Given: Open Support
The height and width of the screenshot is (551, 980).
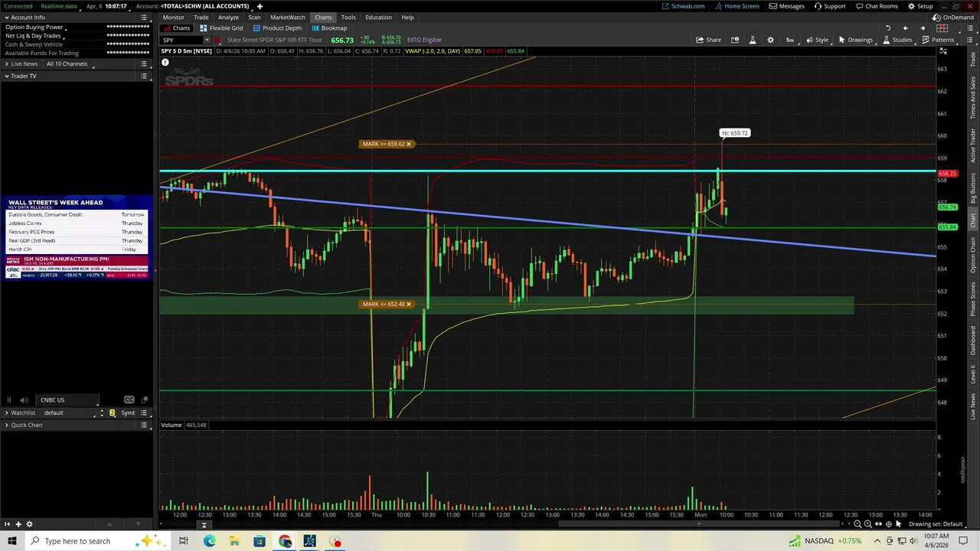Looking at the screenshot, I should pos(830,6).
